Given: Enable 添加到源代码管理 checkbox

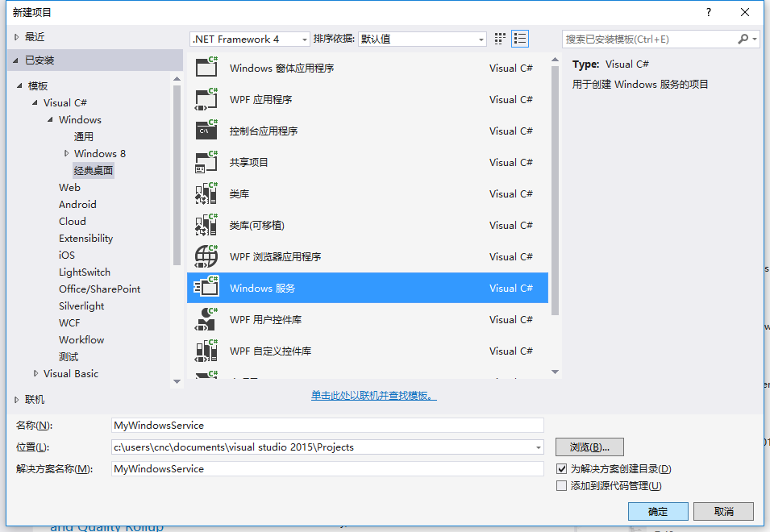Looking at the screenshot, I should click(562, 486).
